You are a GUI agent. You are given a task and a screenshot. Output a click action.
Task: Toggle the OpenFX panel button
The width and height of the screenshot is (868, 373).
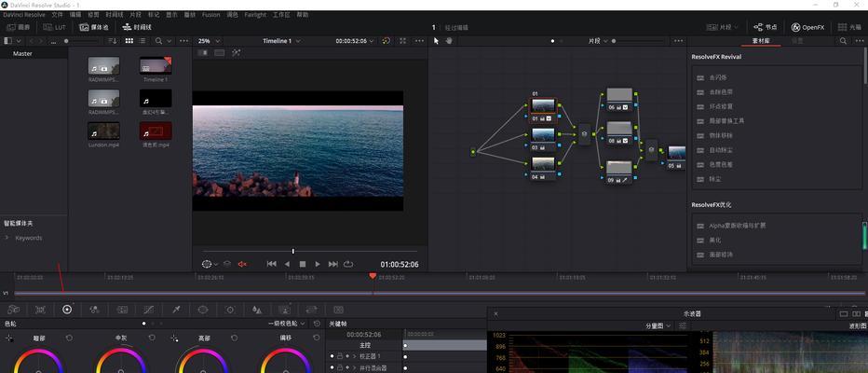807,27
